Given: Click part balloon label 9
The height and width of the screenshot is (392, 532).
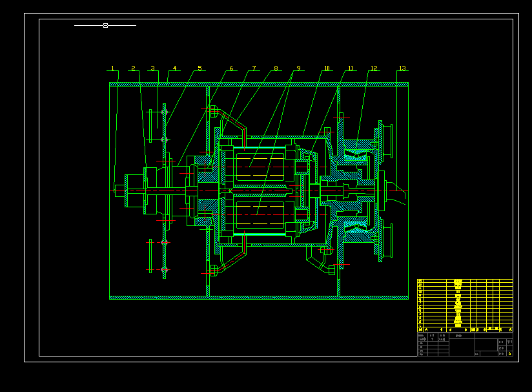Looking at the screenshot, I should coord(299,68).
